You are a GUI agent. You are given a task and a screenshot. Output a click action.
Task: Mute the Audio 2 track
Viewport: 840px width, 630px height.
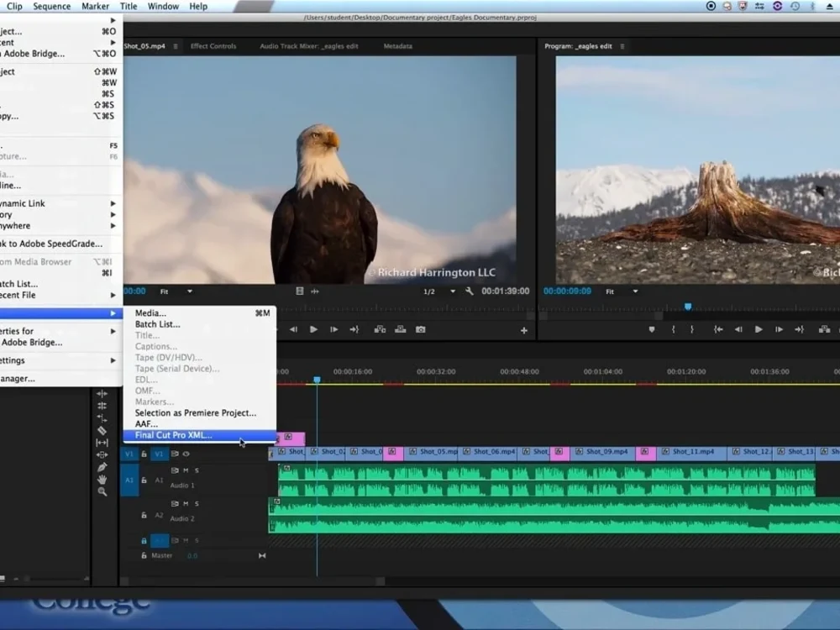pos(186,503)
